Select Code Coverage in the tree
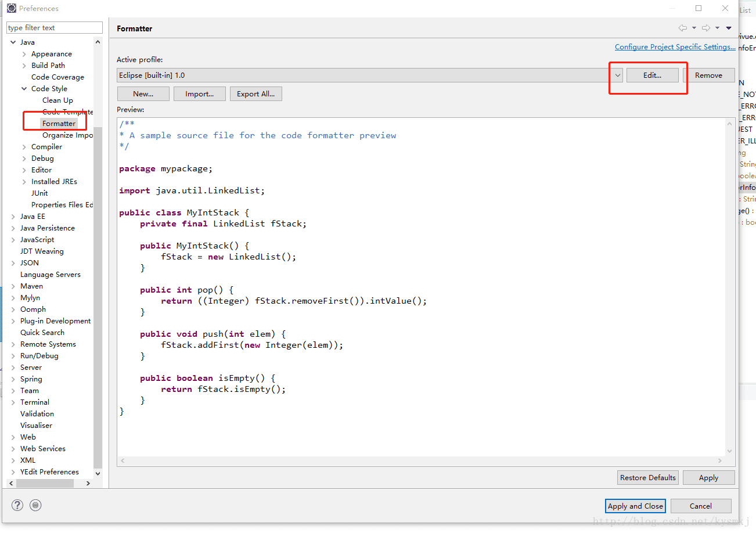Image resolution: width=756 pixels, height=533 pixels. coord(57,77)
